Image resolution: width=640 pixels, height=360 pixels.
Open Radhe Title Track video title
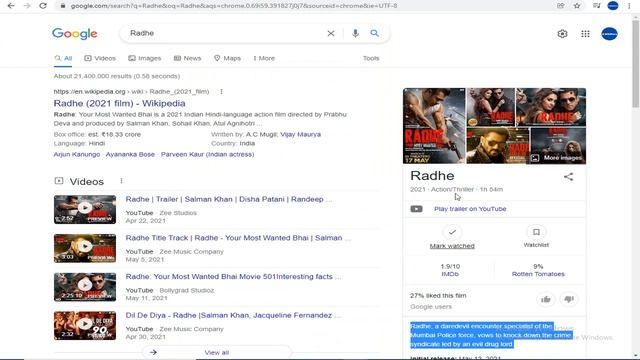(x=238, y=238)
